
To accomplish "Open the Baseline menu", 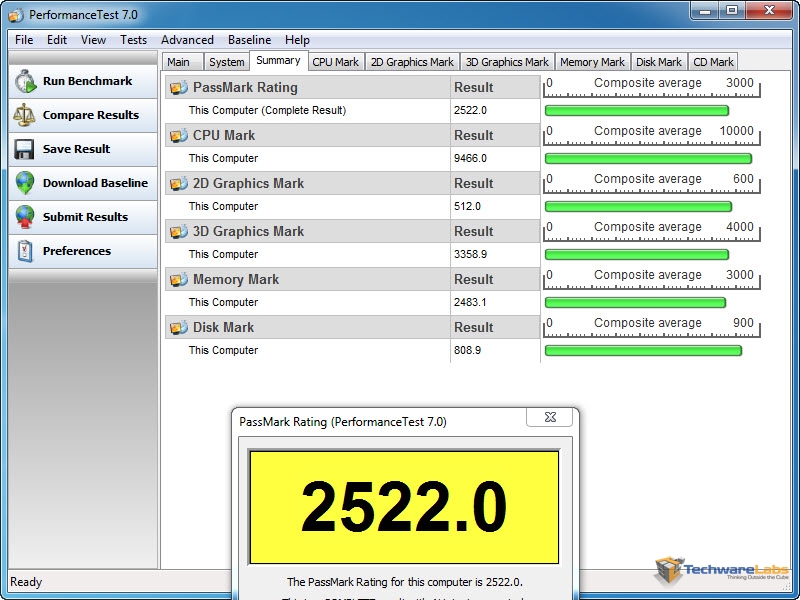I will (x=249, y=40).
